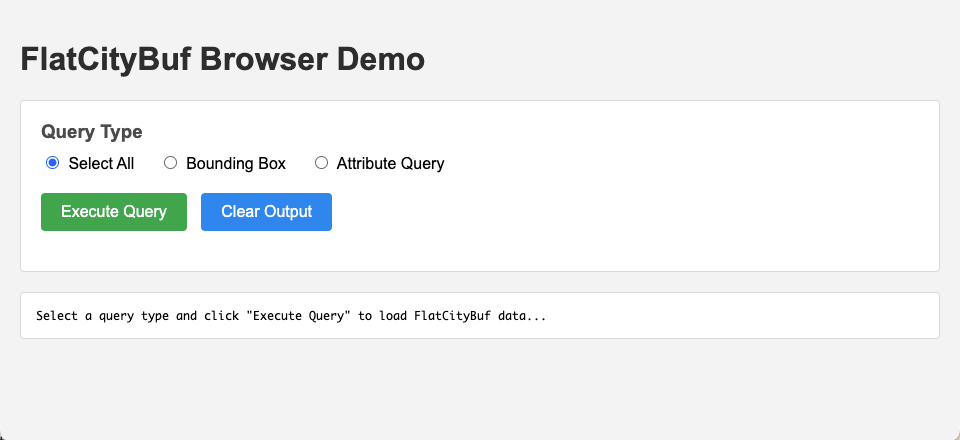This screenshot has width=960, height=440.
Task: Click the blue Clear Output button
Action: (266, 212)
